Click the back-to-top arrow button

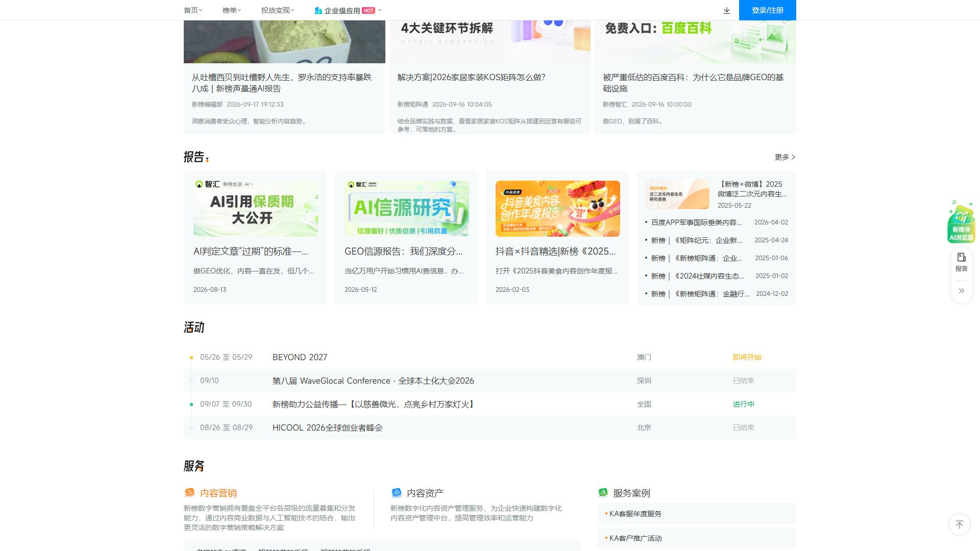(x=960, y=524)
